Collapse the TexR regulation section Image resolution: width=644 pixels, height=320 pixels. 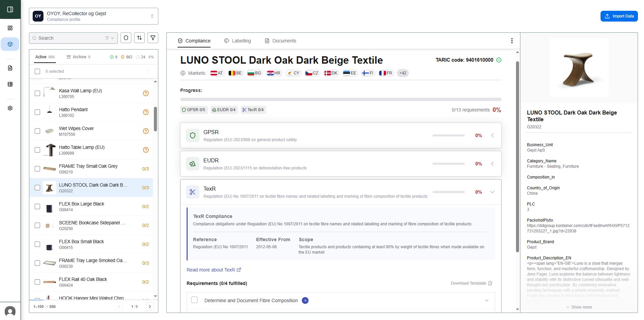pyautogui.click(x=492, y=192)
